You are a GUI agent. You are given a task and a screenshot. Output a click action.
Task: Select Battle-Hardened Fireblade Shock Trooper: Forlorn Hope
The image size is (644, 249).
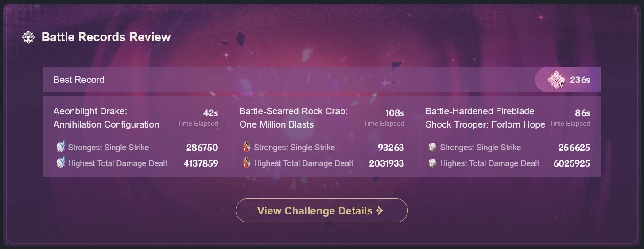point(485,118)
